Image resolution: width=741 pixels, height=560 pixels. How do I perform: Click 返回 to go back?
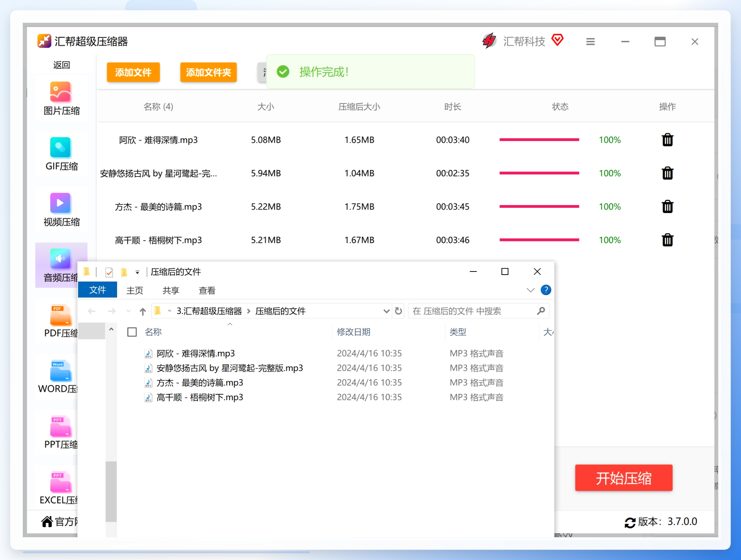coord(61,65)
